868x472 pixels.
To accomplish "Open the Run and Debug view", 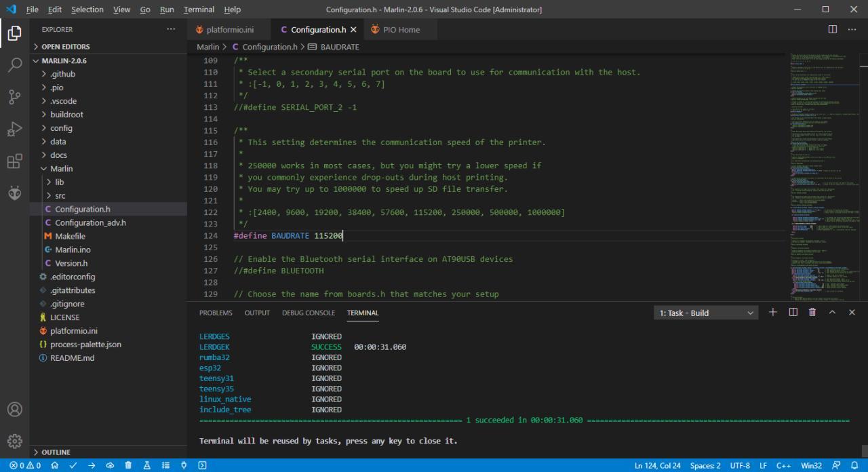I will tap(15, 129).
